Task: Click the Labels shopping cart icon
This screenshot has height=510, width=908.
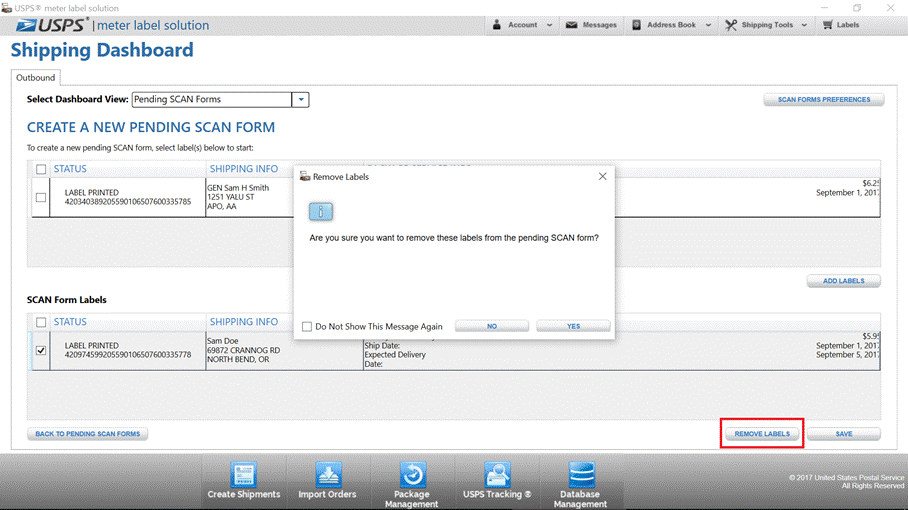Action: coord(828,25)
